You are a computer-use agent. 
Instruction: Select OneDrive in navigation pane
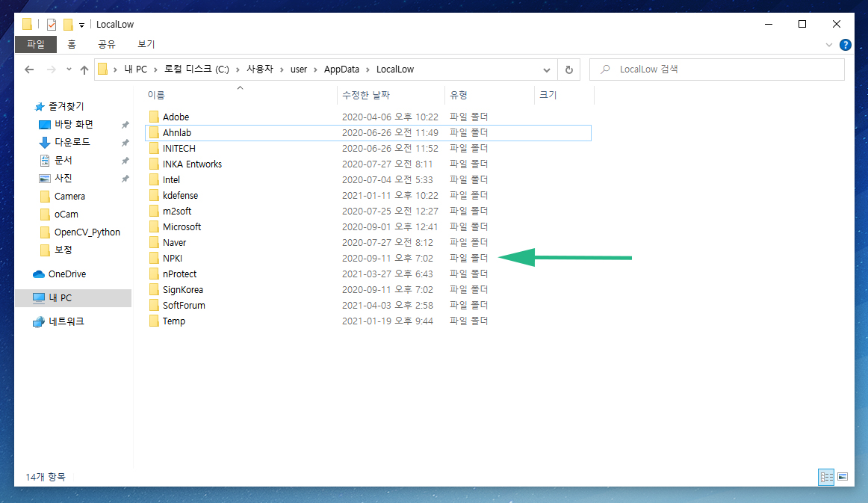click(x=66, y=274)
